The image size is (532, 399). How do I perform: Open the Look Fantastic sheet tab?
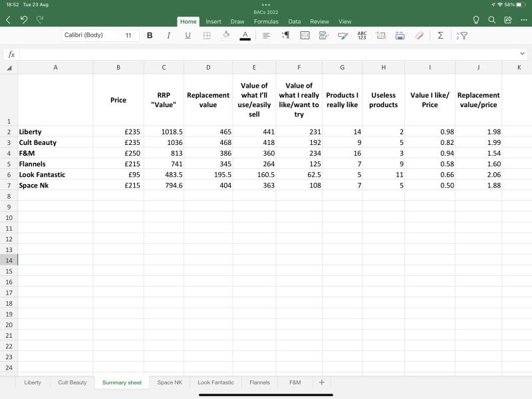click(x=215, y=382)
